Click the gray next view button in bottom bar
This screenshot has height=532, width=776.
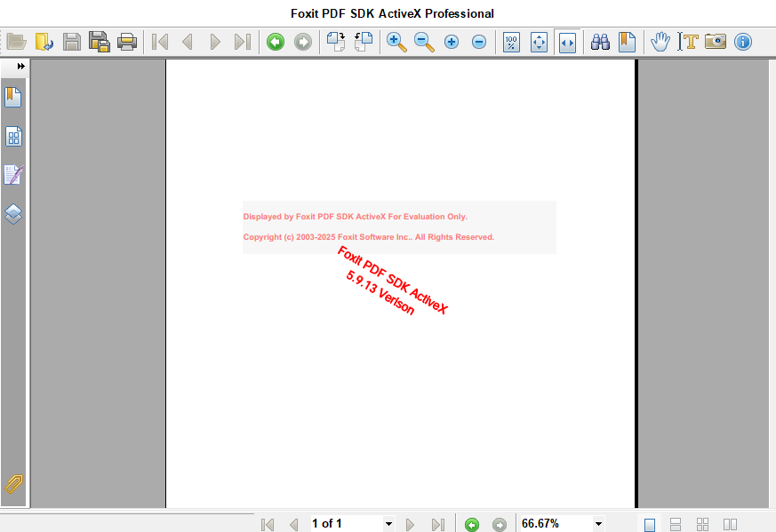pos(500,524)
